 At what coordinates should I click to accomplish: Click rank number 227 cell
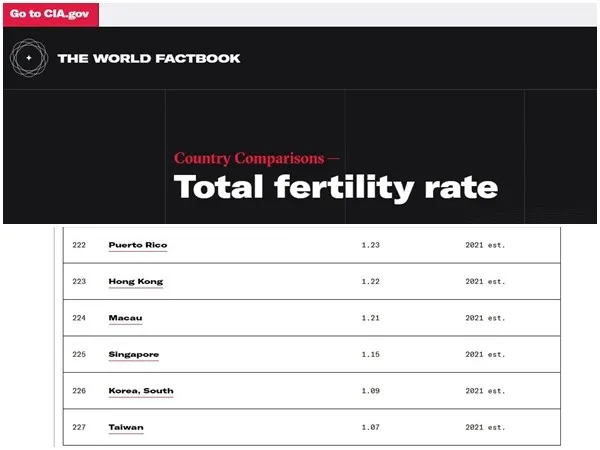coord(81,427)
